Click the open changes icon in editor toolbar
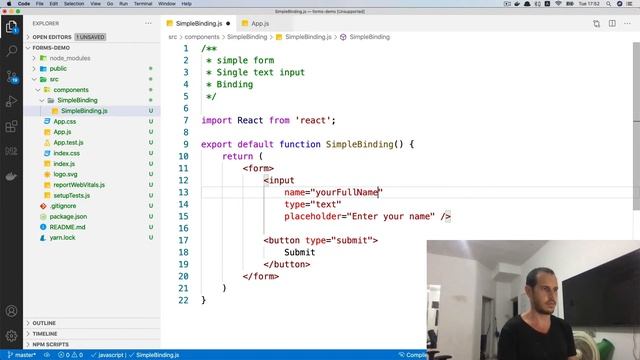Viewport: 640px width, 360px height. [x=596, y=23]
